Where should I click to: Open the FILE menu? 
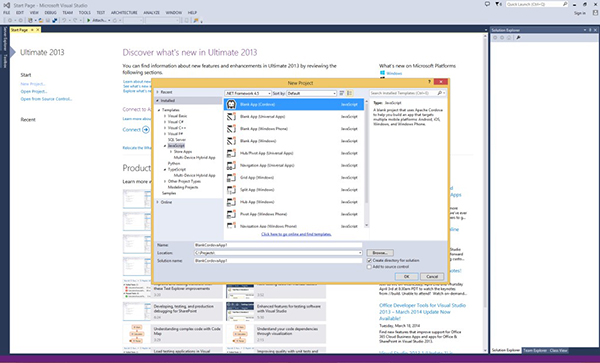tap(7, 13)
